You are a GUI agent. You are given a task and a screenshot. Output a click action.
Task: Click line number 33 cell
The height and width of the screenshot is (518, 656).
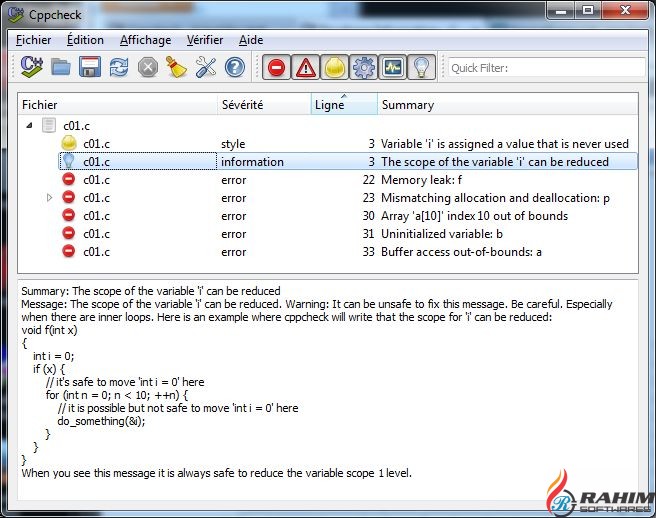[x=369, y=252]
